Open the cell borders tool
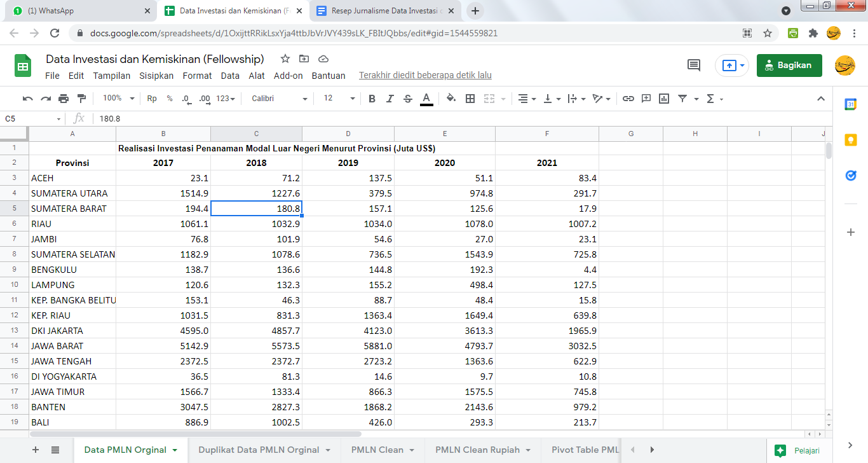The width and height of the screenshot is (868, 463). pos(470,99)
